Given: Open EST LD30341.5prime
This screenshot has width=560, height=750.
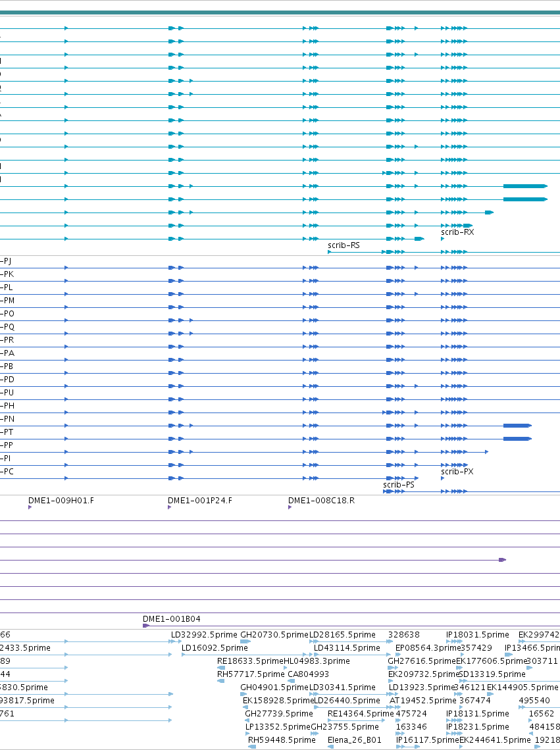Looking at the screenshot, I should pos(343,687).
